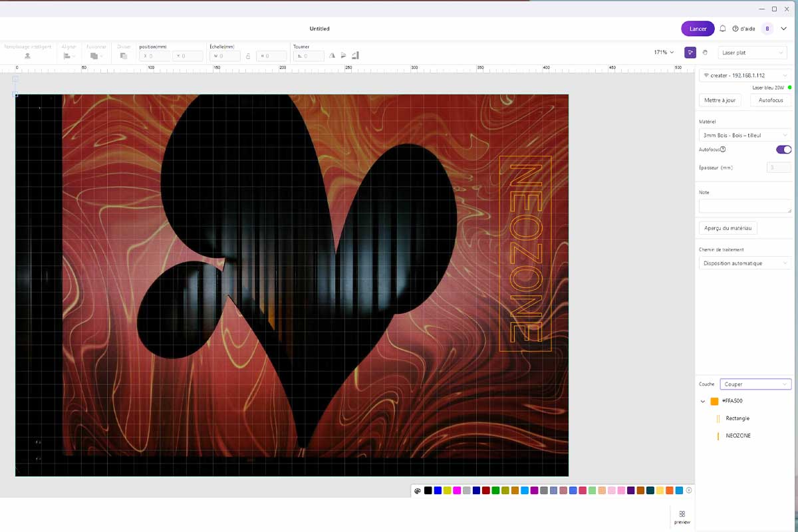798x532 pixels.
Task: Open the B user profile avatar
Action: (767, 29)
